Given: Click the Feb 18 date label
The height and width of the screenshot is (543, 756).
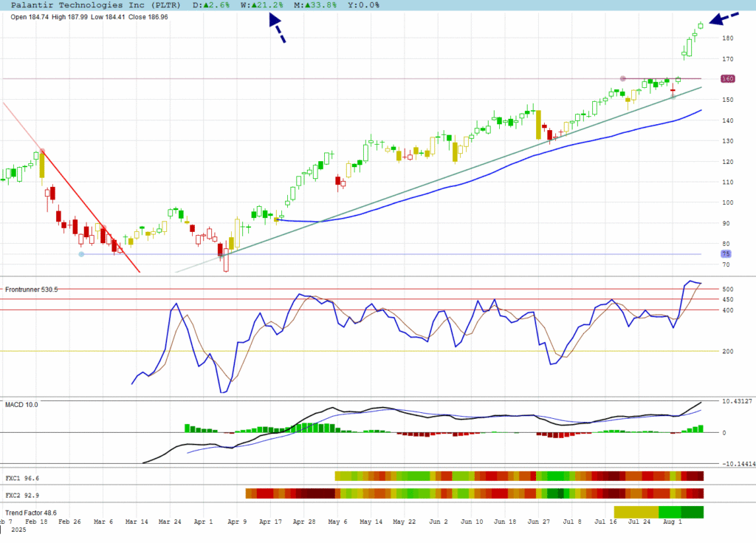Looking at the screenshot, I should point(36,522).
